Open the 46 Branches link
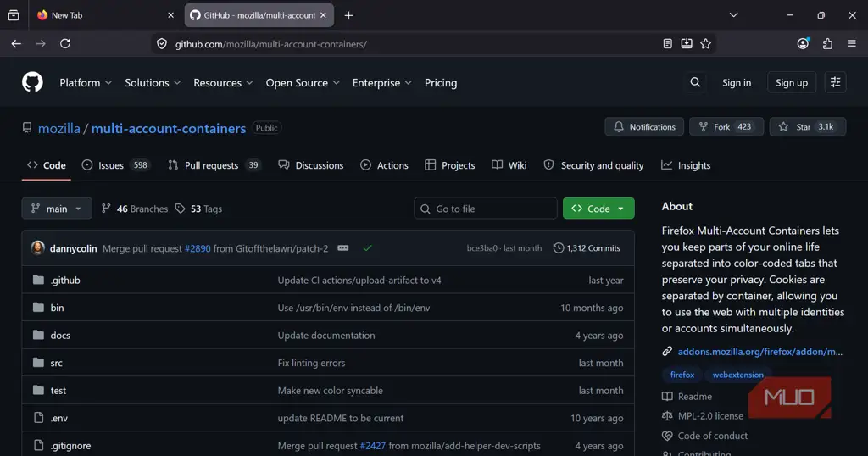 (x=135, y=209)
